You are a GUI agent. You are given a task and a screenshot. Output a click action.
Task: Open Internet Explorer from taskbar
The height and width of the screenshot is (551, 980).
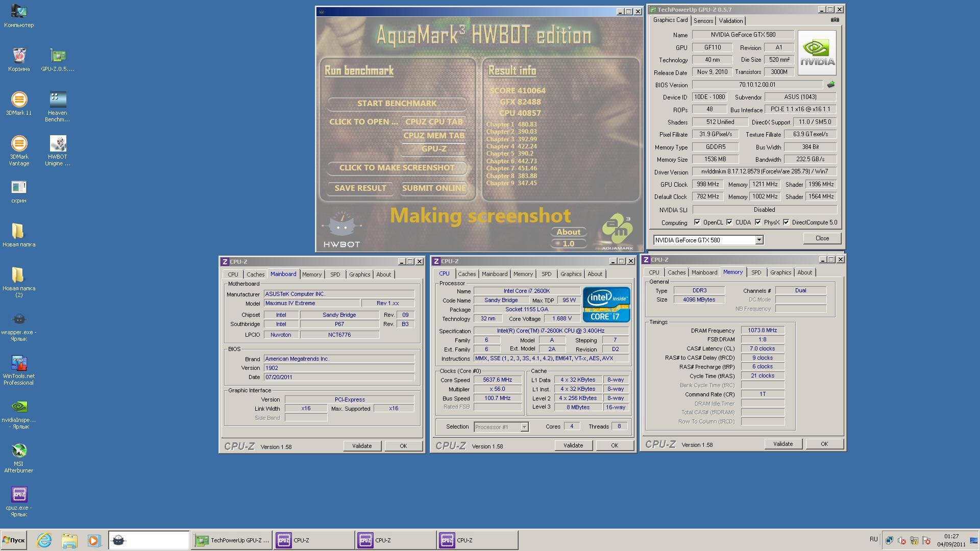tap(44, 540)
